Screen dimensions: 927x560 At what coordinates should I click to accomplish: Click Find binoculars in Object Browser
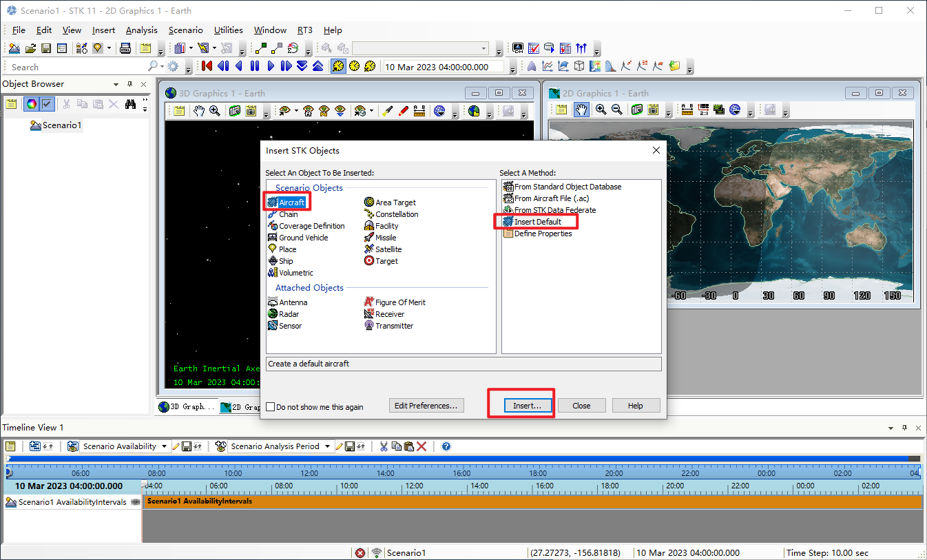(130, 104)
